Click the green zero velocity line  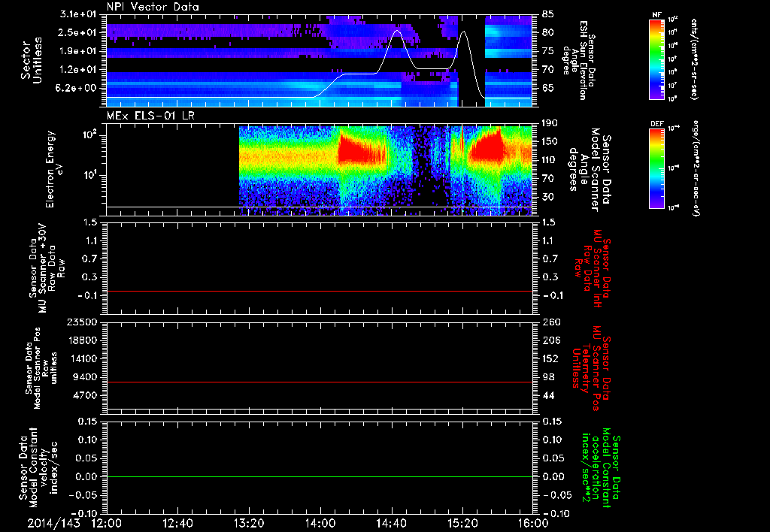point(320,476)
